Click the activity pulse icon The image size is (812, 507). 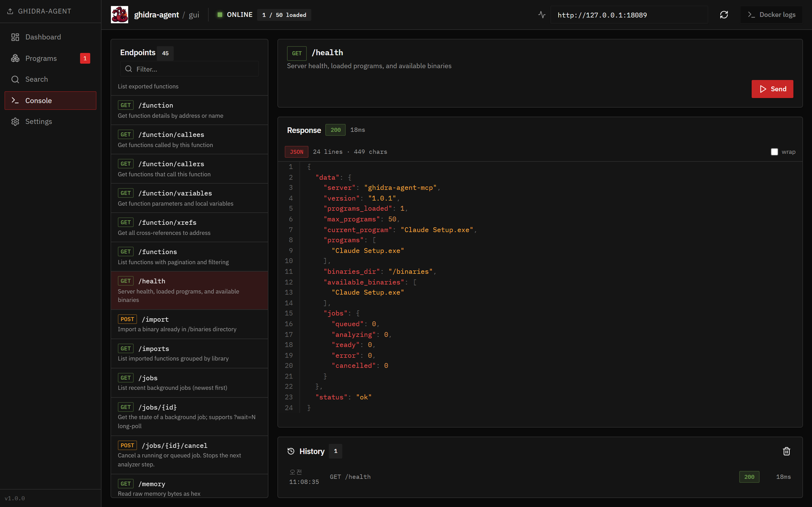click(542, 15)
